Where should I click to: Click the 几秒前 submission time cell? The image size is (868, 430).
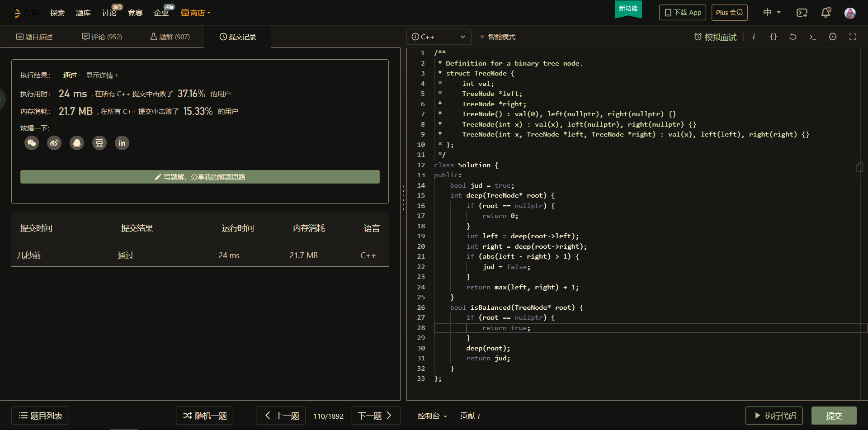pyautogui.click(x=29, y=255)
